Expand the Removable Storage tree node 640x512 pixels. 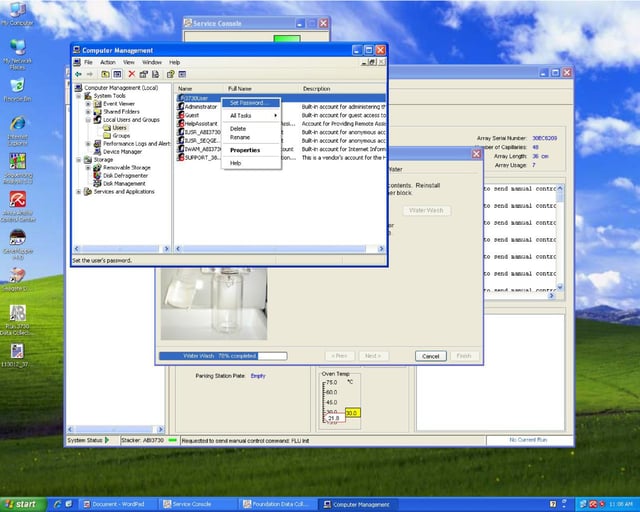coord(88,168)
